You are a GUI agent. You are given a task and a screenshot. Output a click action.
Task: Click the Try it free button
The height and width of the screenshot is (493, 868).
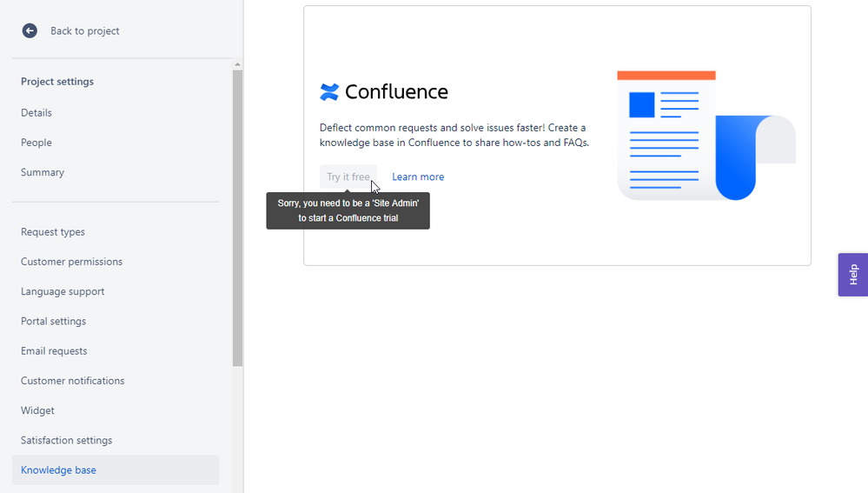click(348, 177)
